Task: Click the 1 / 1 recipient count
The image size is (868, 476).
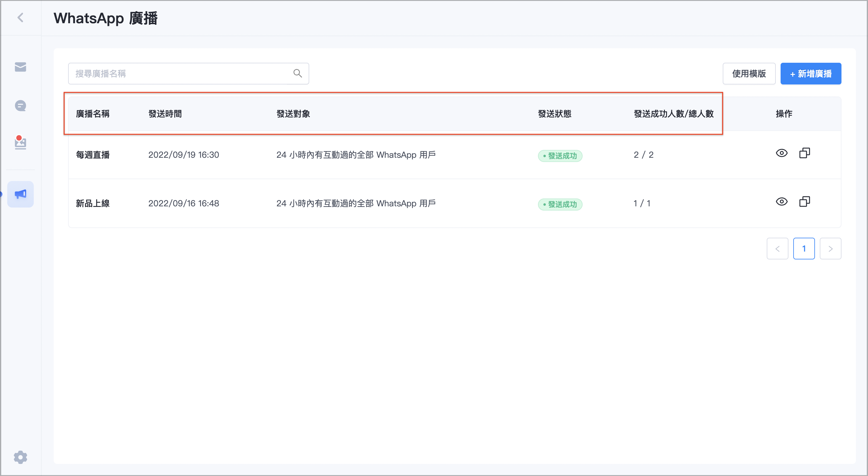Action: pyautogui.click(x=642, y=203)
